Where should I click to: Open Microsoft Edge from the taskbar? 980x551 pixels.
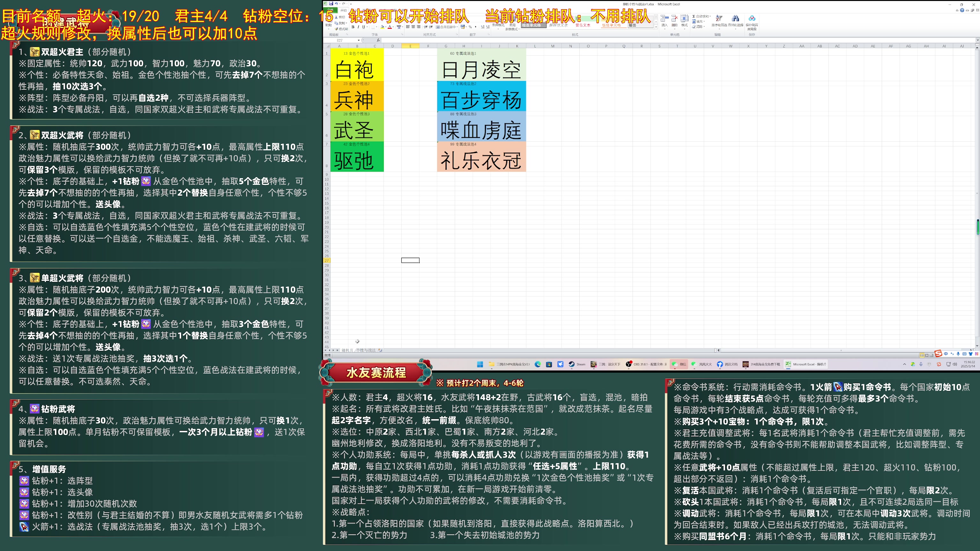tap(538, 364)
